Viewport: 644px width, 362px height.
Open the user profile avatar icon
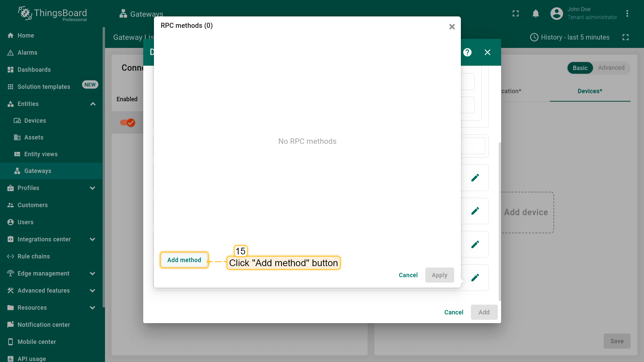point(556,13)
